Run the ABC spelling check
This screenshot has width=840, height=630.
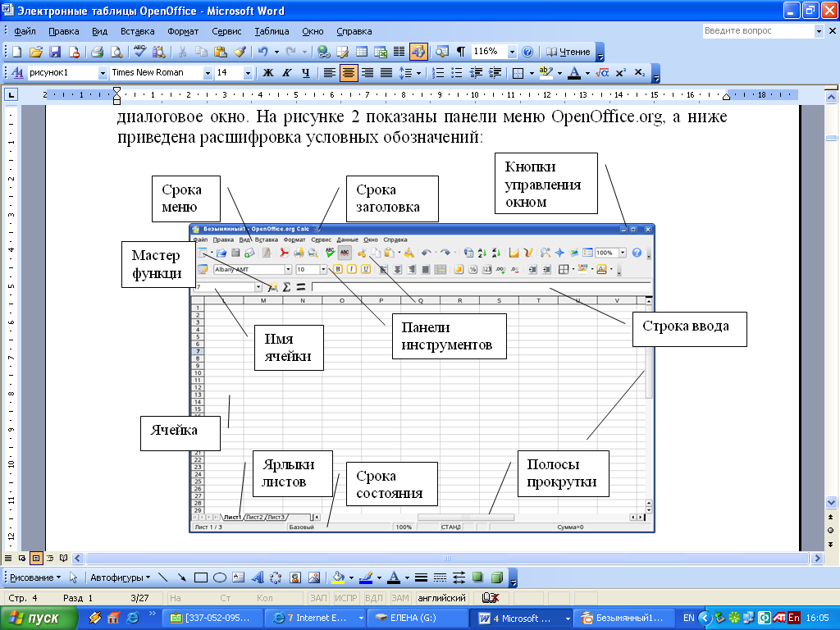139,51
